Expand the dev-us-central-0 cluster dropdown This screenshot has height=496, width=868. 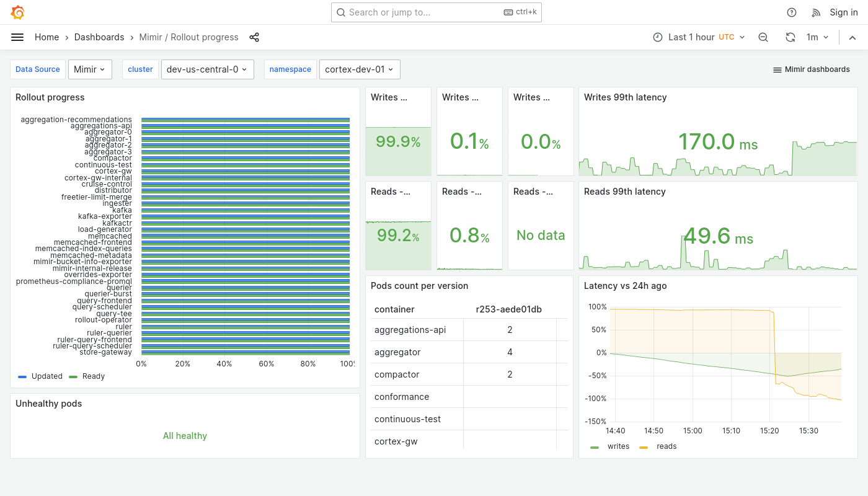tap(207, 69)
